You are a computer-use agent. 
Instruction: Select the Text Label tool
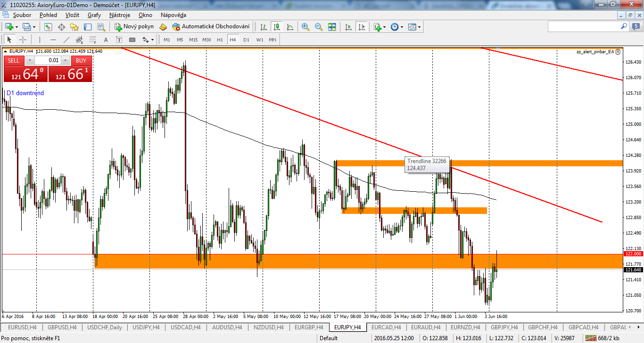[x=119, y=40]
